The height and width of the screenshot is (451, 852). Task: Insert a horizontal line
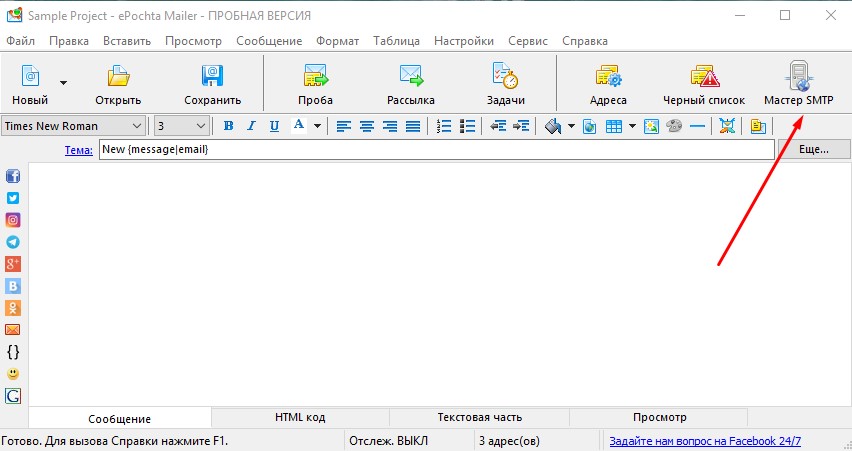click(697, 127)
